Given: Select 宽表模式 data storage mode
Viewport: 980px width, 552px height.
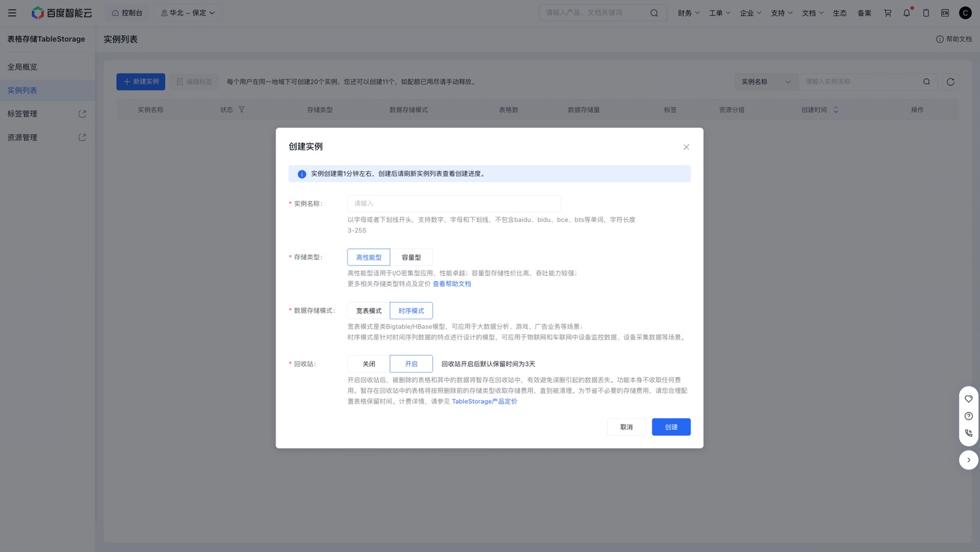Looking at the screenshot, I should 368,311.
